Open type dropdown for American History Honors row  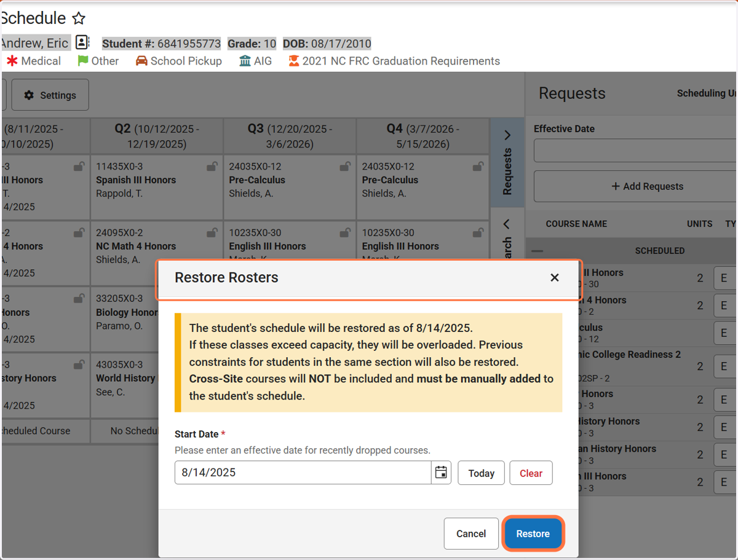(726, 455)
